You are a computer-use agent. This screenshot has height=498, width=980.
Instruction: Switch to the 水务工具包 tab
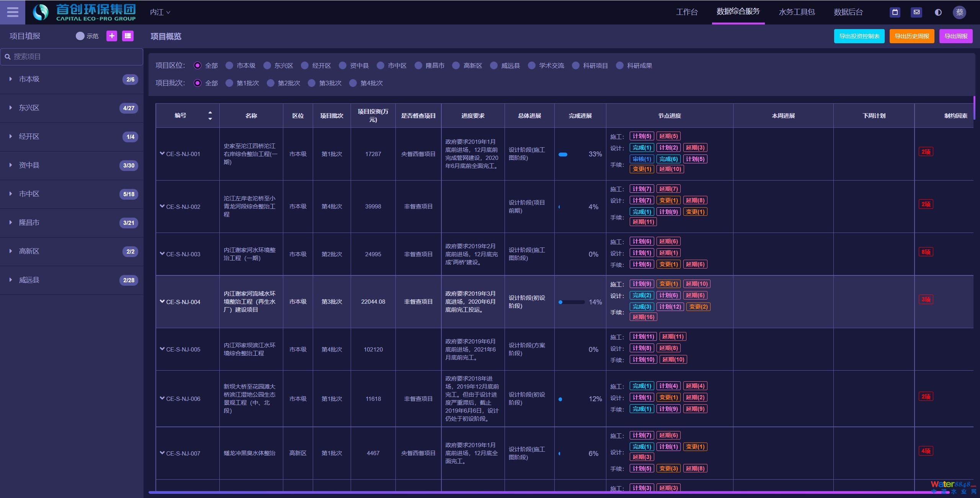click(x=797, y=12)
